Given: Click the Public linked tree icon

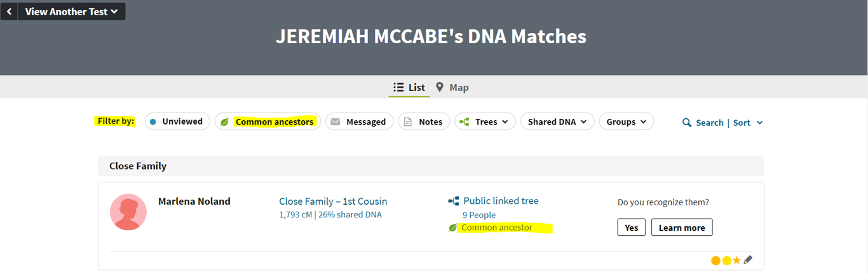Looking at the screenshot, I should (454, 201).
